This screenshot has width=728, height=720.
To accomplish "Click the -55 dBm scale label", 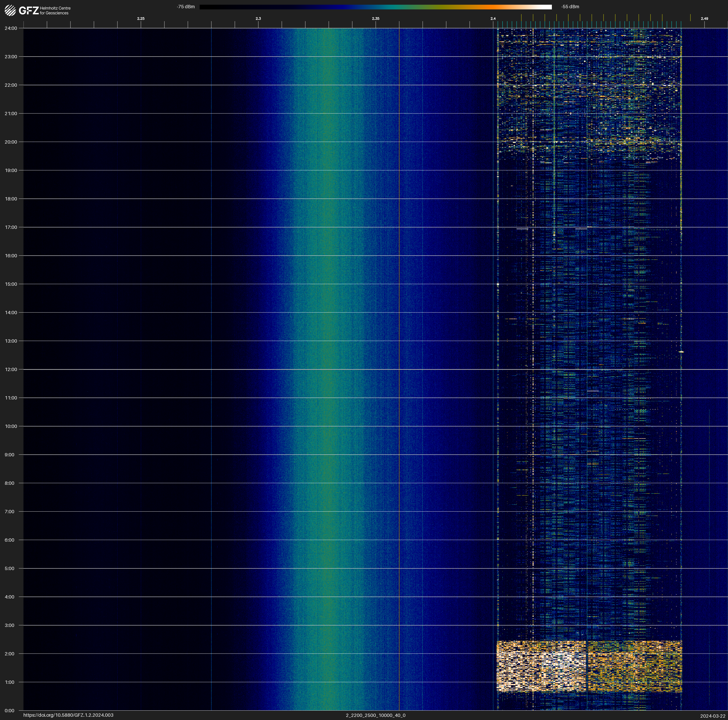I will (570, 7).
